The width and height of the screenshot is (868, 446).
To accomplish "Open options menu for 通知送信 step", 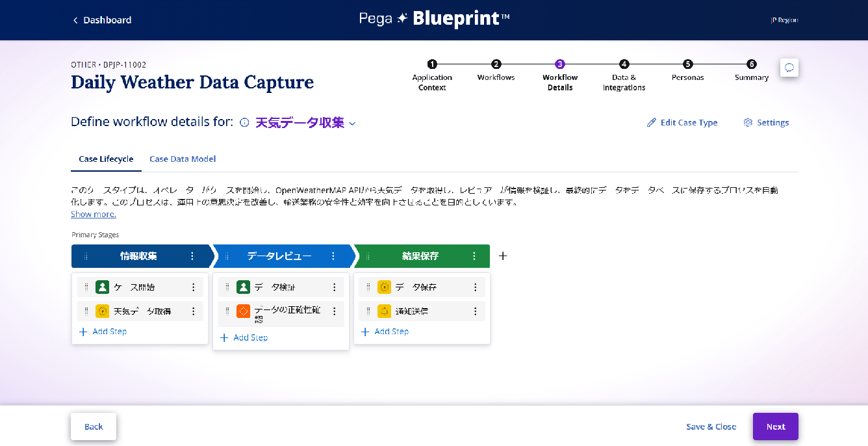I will tap(475, 311).
